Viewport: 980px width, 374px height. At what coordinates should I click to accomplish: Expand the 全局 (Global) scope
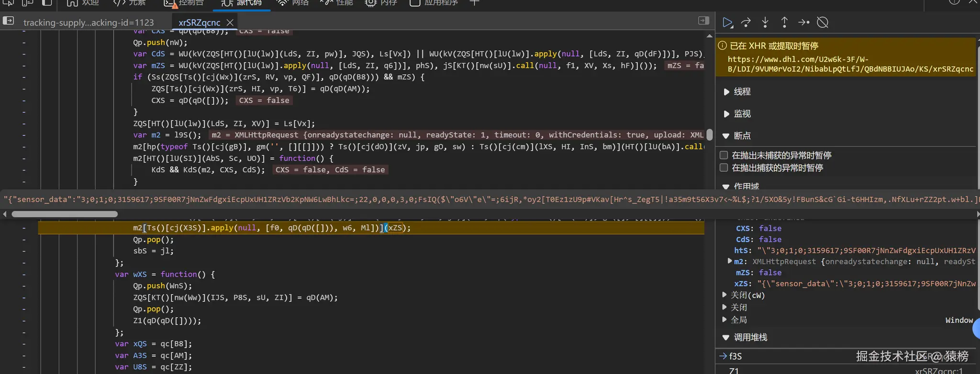tap(724, 319)
